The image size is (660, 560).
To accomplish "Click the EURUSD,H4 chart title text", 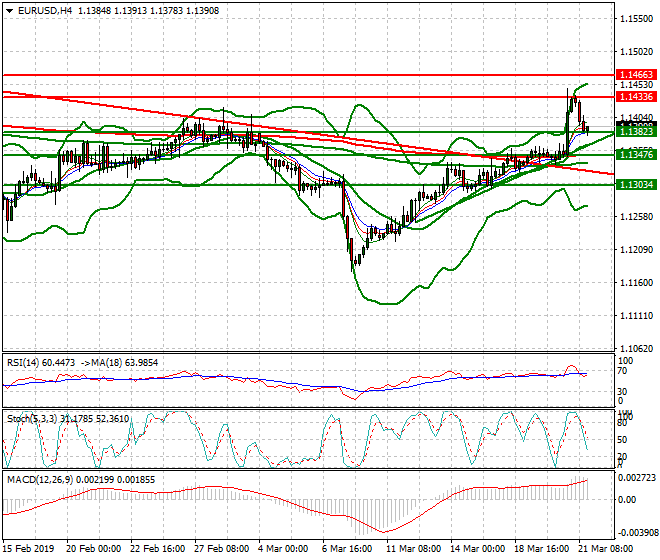I will tap(45, 11).
